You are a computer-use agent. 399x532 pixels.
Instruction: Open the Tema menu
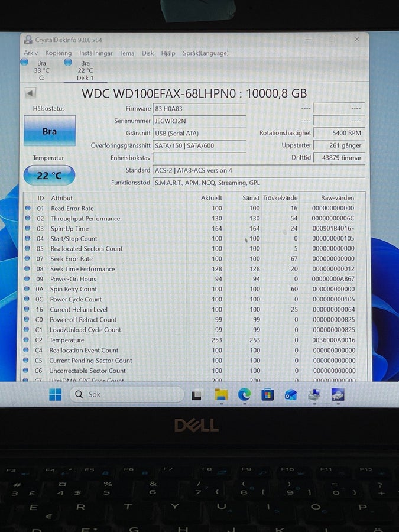127,53
